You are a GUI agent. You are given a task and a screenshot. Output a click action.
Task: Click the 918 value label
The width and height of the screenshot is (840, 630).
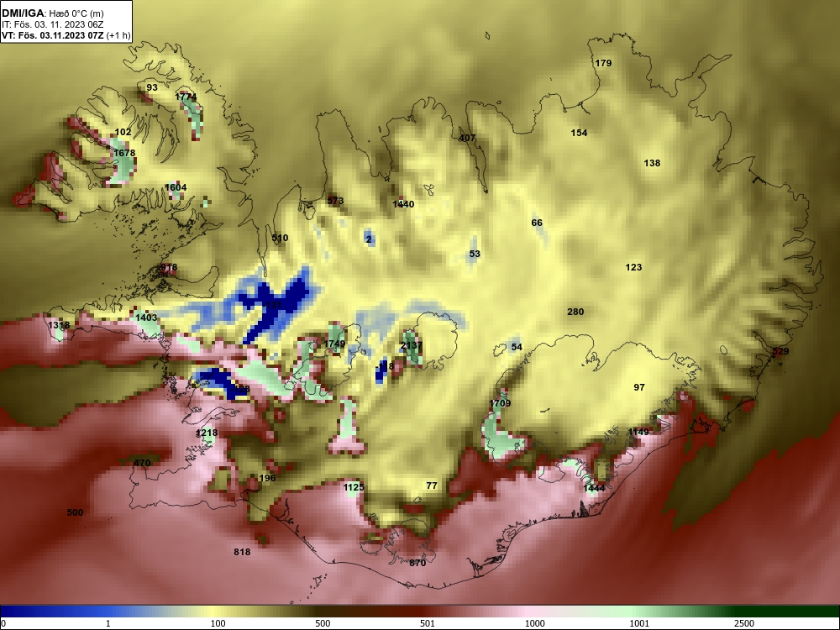pos(169,267)
